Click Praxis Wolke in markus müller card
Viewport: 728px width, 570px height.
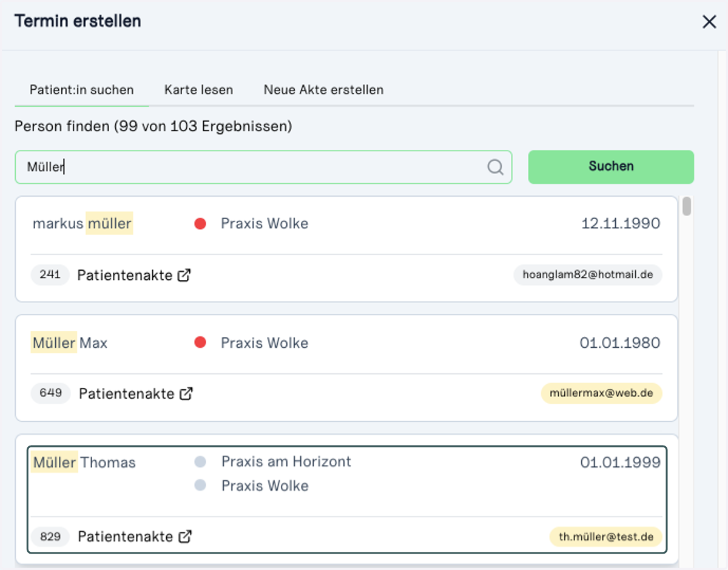265,224
